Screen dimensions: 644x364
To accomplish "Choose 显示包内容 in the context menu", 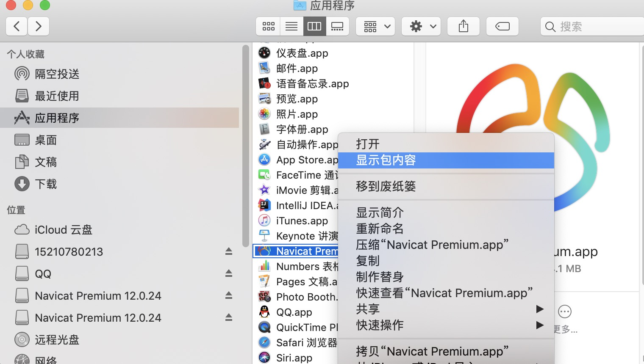I will click(446, 160).
